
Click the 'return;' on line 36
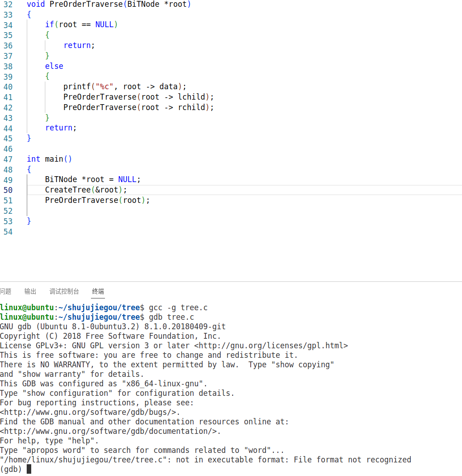79,45
